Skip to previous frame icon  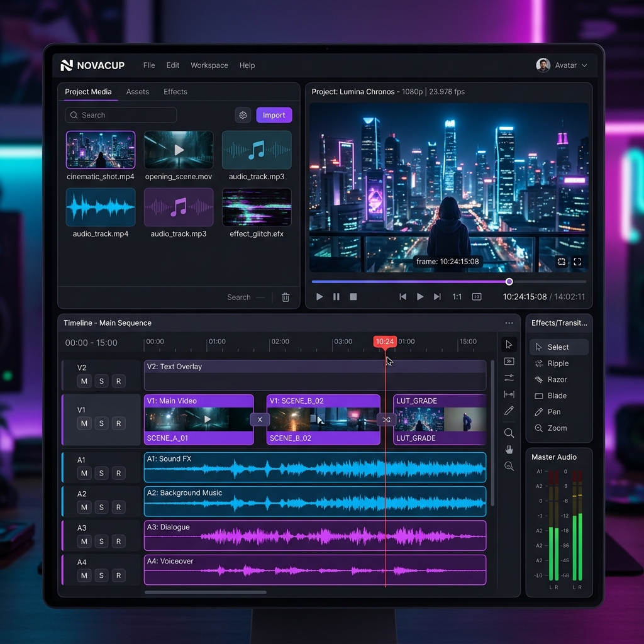(402, 297)
